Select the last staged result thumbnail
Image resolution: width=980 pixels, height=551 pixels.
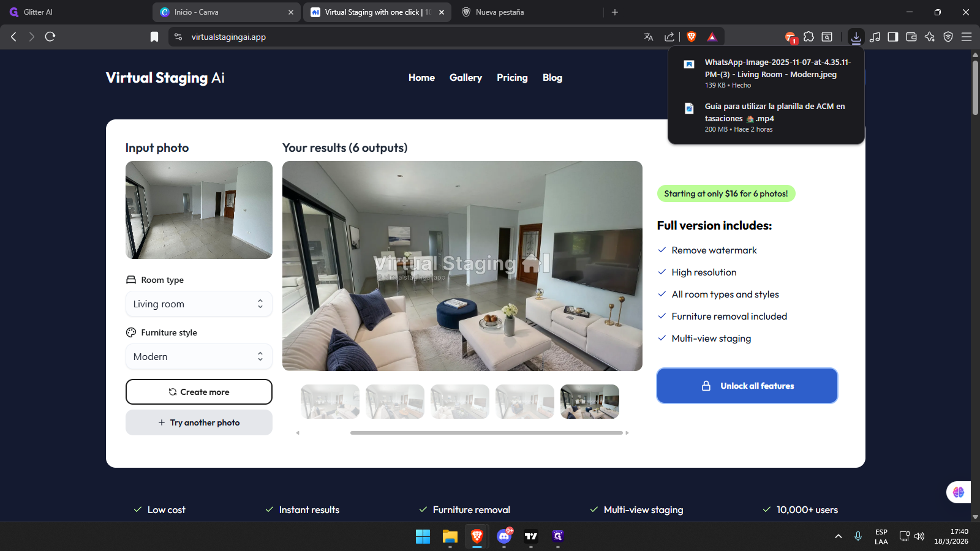click(x=589, y=402)
